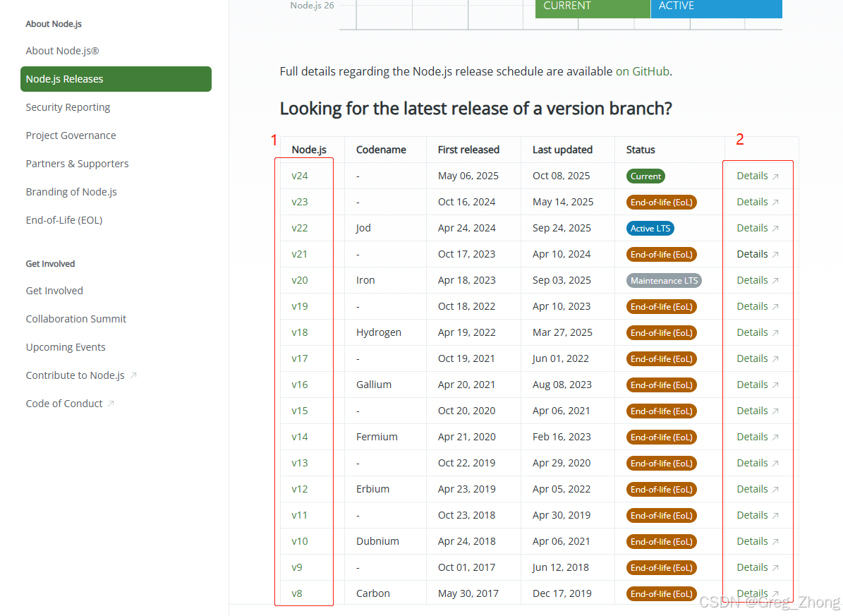Image resolution: width=843 pixels, height=616 pixels.
Task: Open the About Node.js® sidebar link
Action: point(62,51)
